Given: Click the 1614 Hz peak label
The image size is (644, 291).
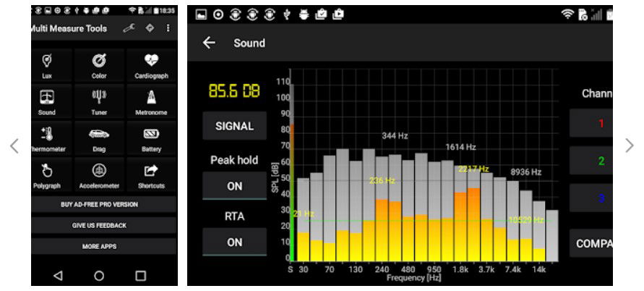Looking at the screenshot, I should (460, 147).
